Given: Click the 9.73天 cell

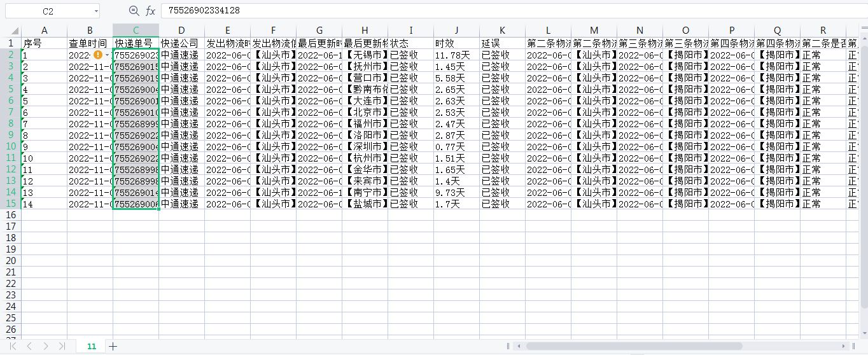Looking at the screenshot, I should (456, 192).
